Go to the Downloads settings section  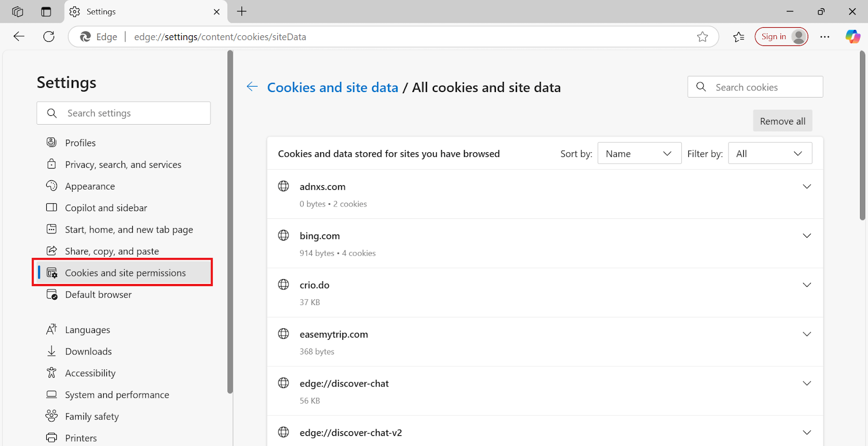tap(88, 352)
